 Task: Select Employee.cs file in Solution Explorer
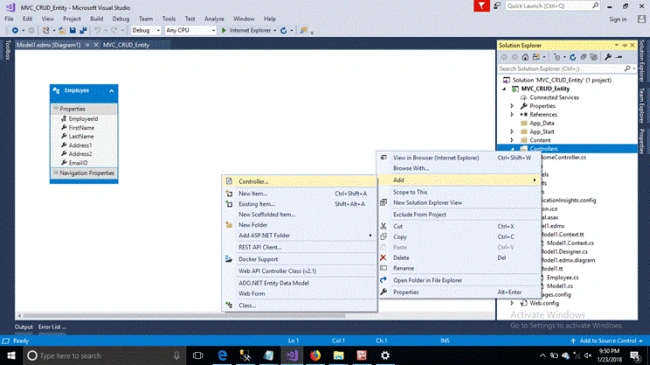pyautogui.click(x=563, y=277)
